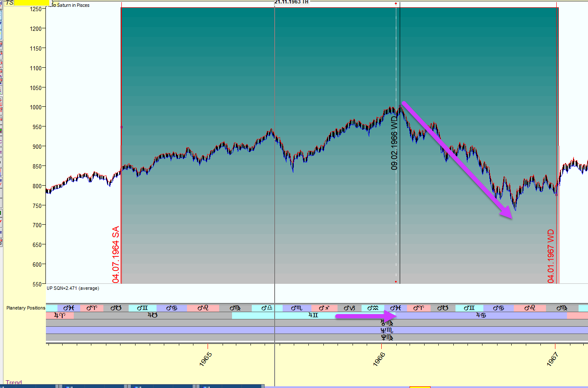The height and width of the screenshot is (388, 588).
Task: Click the Neptune in Scorpio row symbol
Action: click(387, 330)
